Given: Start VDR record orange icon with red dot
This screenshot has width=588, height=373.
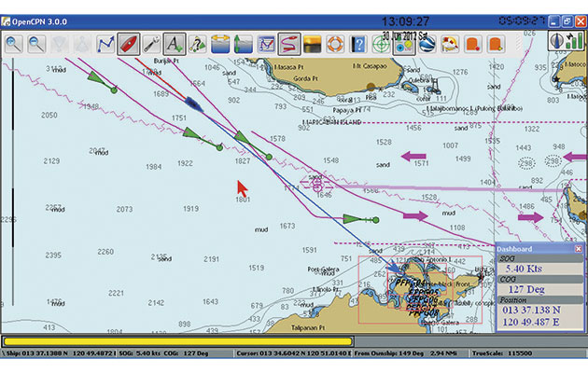Looking at the screenshot, I should 473,44.
